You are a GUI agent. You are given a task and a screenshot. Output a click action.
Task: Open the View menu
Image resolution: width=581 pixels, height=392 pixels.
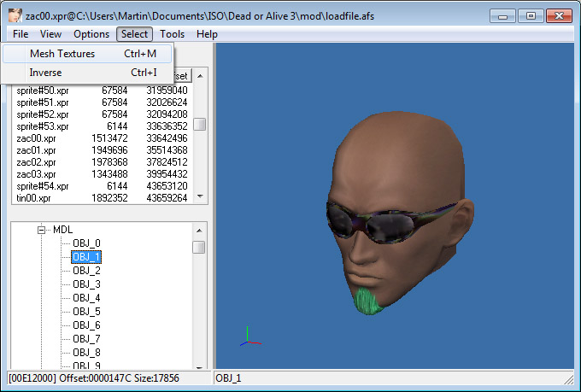click(x=50, y=34)
